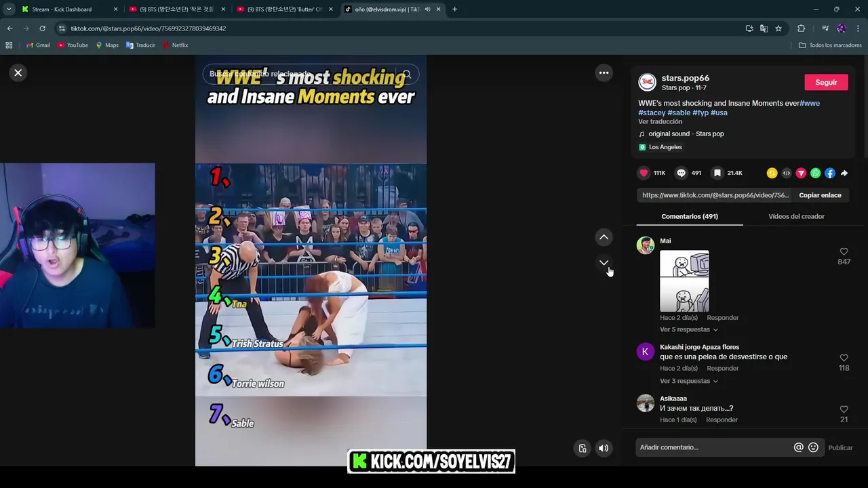The image size is (868, 488).
Task: Mute the video with the speaker icon
Action: pyautogui.click(x=604, y=448)
